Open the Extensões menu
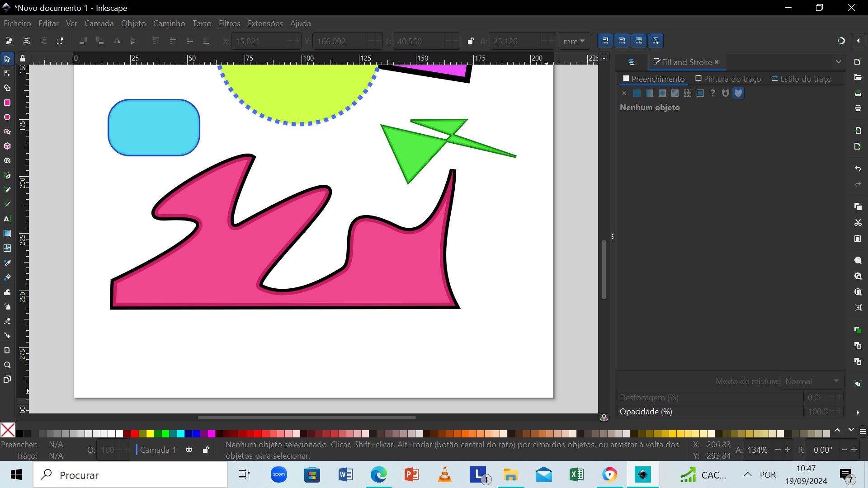 click(x=265, y=23)
